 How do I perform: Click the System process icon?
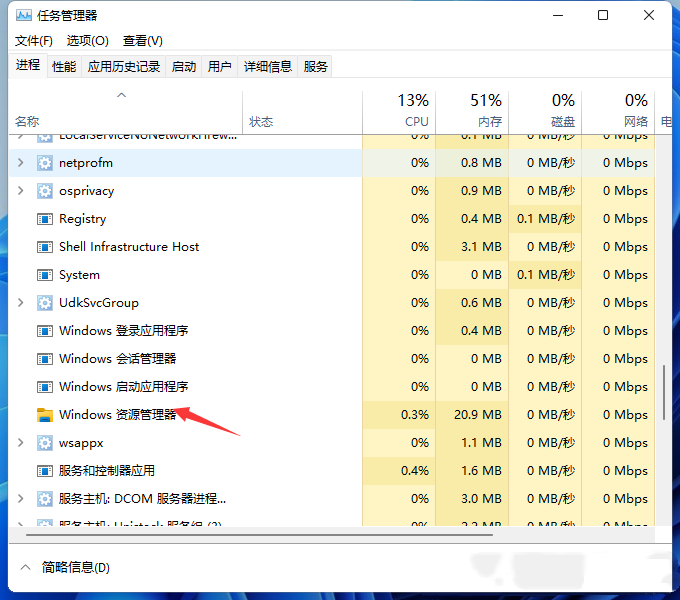point(45,275)
